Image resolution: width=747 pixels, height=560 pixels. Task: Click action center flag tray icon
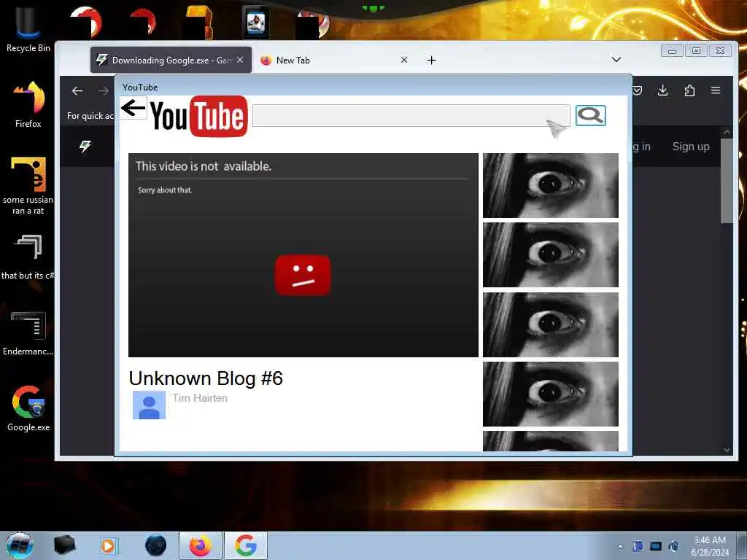[x=638, y=546]
